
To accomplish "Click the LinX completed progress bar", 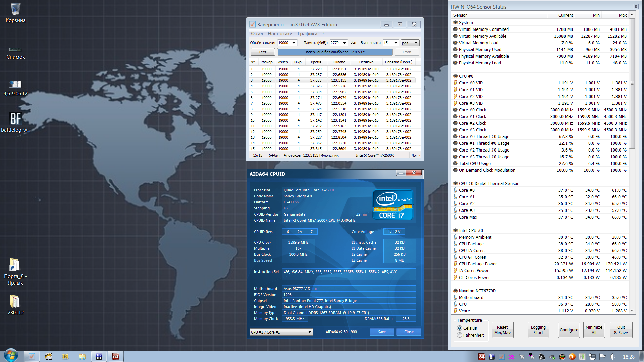I will click(x=335, y=52).
